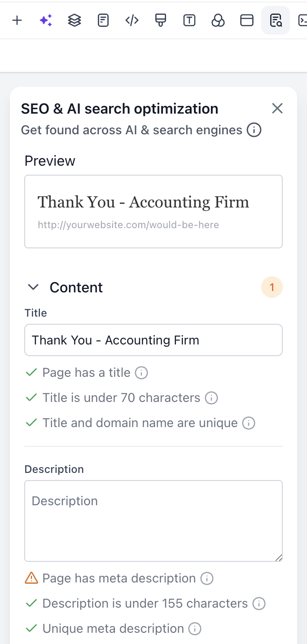Select the Layers panel icon
307x644 pixels.
tap(74, 20)
